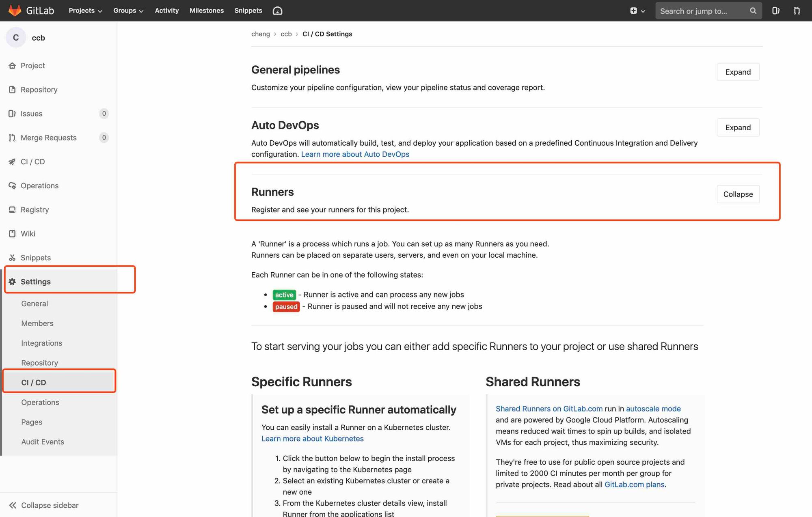Viewport: 812px width, 517px height.
Task: Go to Milestones in top menu
Action: 206,11
